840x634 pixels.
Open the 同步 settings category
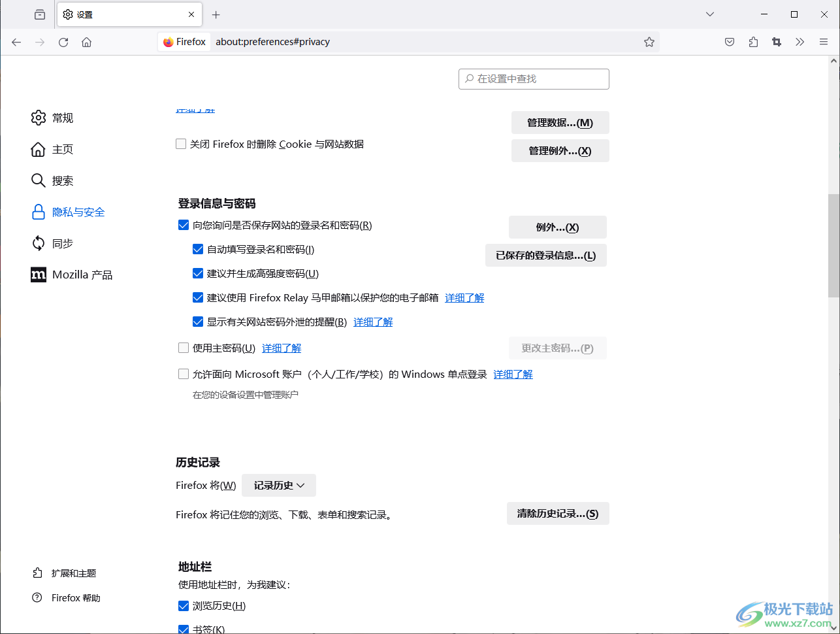click(x=52, y=243)
